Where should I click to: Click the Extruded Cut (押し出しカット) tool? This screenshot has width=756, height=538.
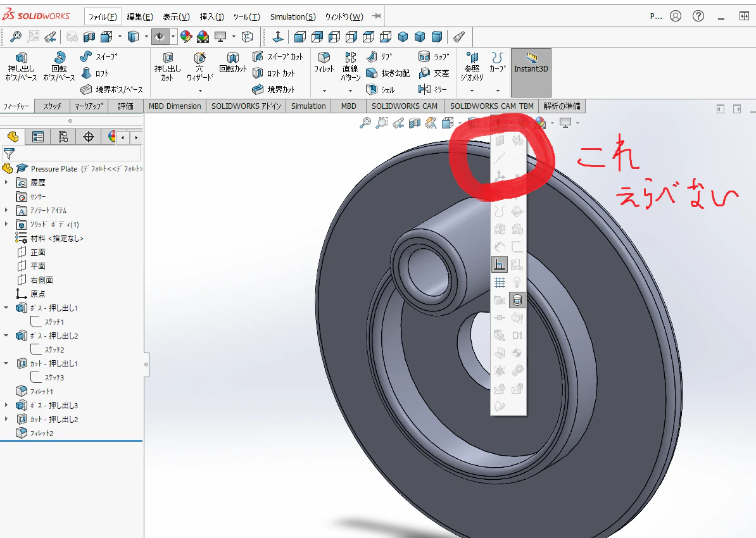pos(167,66)
